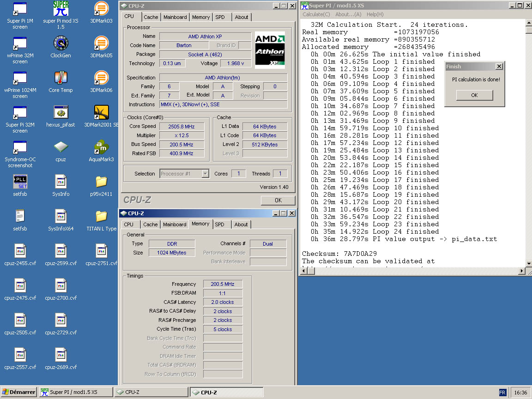
Task: Open Help(H) menu in Super PI
Action: click(375, 14)
